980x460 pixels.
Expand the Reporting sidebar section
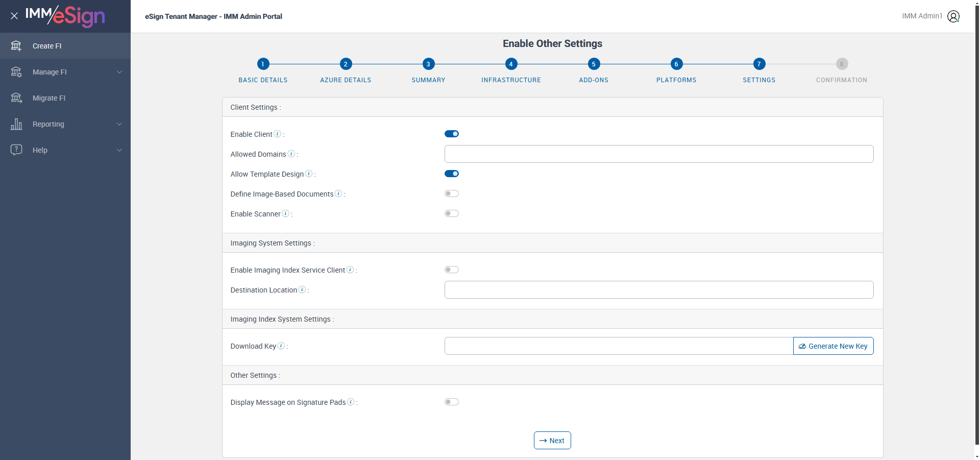(119, 124)
